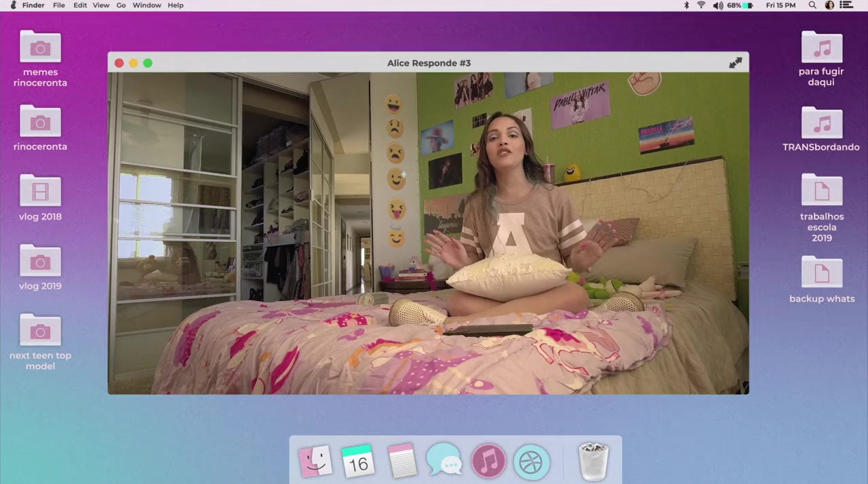Screen dimensions: 868x484
Task: Open the Finder icon in the dock
Action: (315, 462)
